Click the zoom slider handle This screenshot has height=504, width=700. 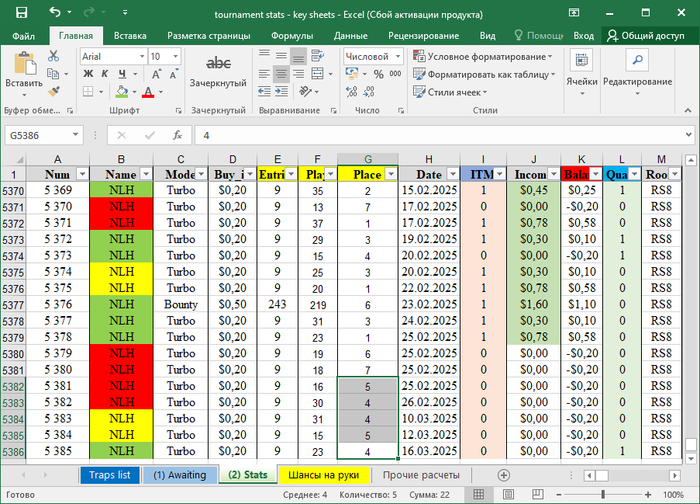(x=603, y=494)
